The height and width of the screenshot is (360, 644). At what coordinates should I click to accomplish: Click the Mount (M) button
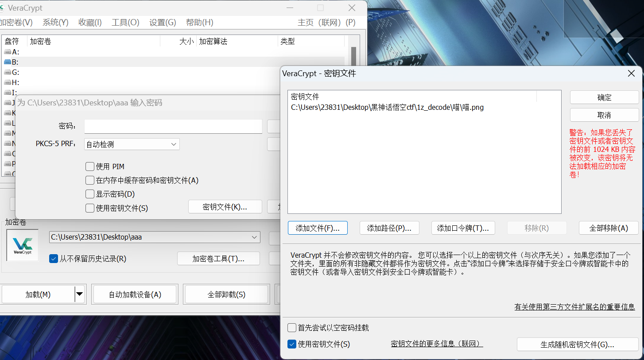point(38,294)
